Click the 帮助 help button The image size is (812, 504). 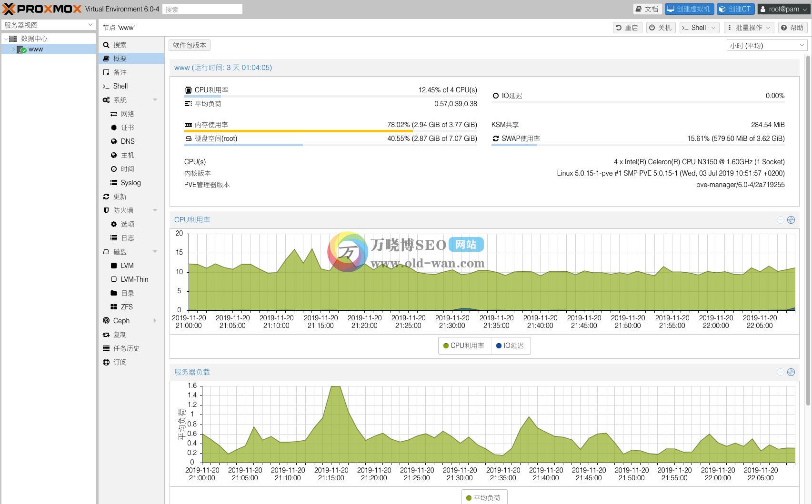(793, 28)
